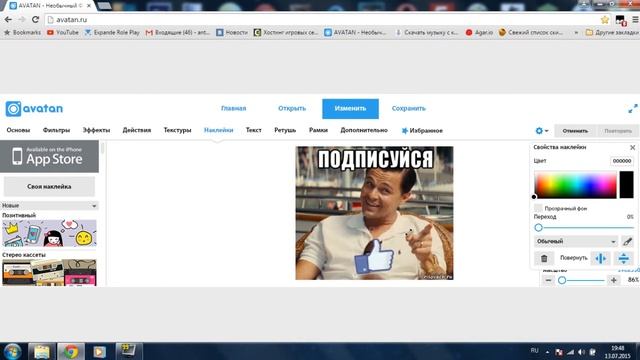Open the Стерео кассеты sticker pack thumbnail
Viewport: 640px width, 360px height.
click(x=49, y=272)
